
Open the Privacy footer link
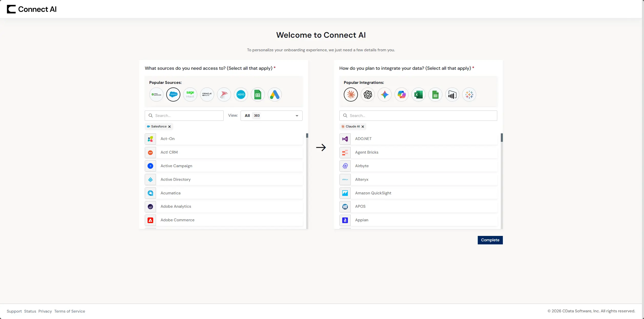[45, 311]
